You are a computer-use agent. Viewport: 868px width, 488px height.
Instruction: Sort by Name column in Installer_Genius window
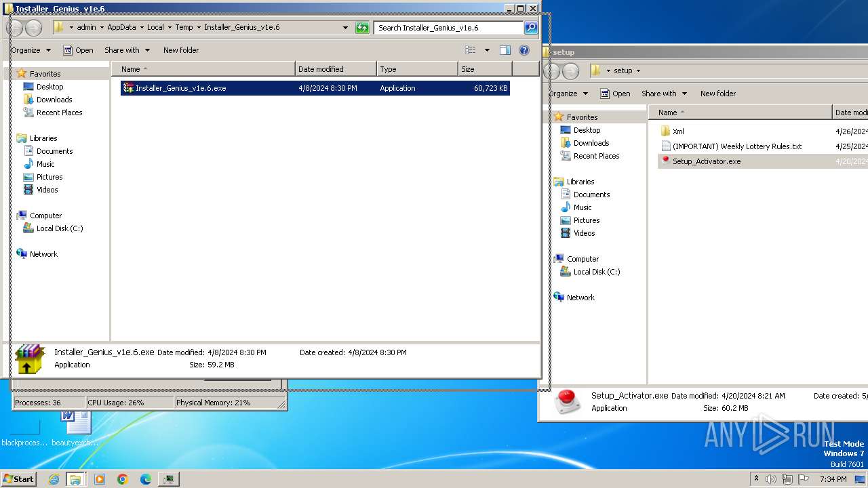pyautogui.click(x=203, y=69)
